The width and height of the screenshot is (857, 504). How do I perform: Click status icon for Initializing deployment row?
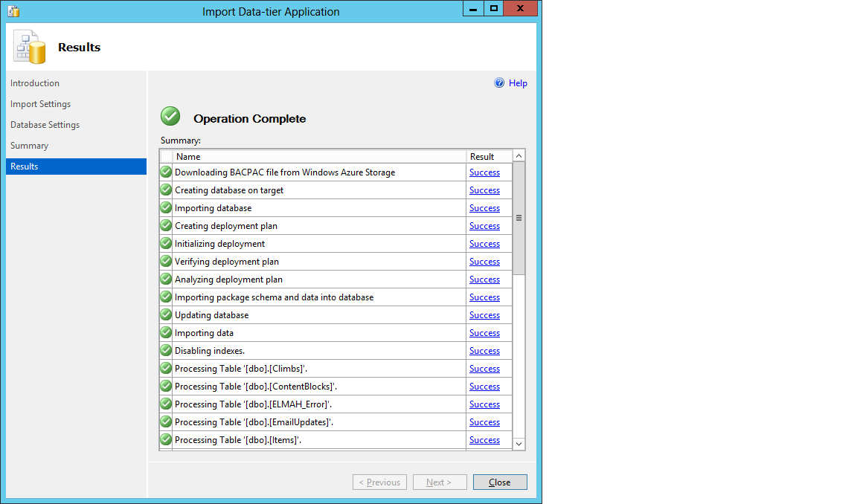[x=166, y=244]
